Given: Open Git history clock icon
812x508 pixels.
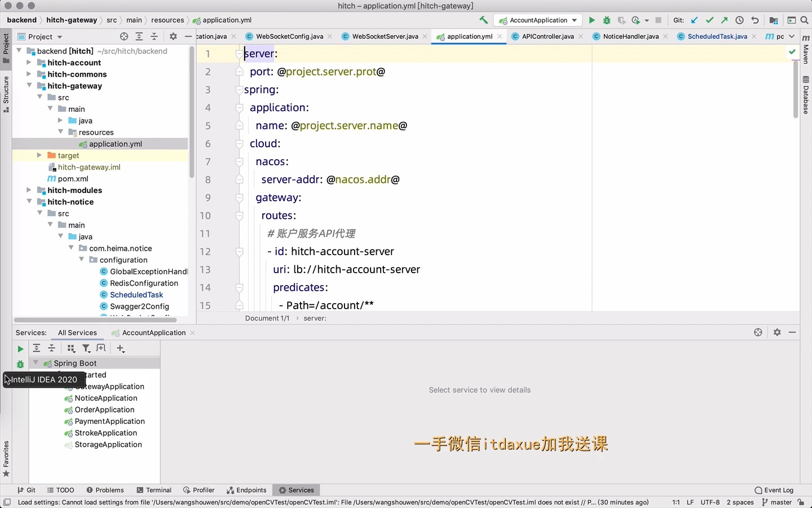Looking at the screenshot, I should coord(739,20).
